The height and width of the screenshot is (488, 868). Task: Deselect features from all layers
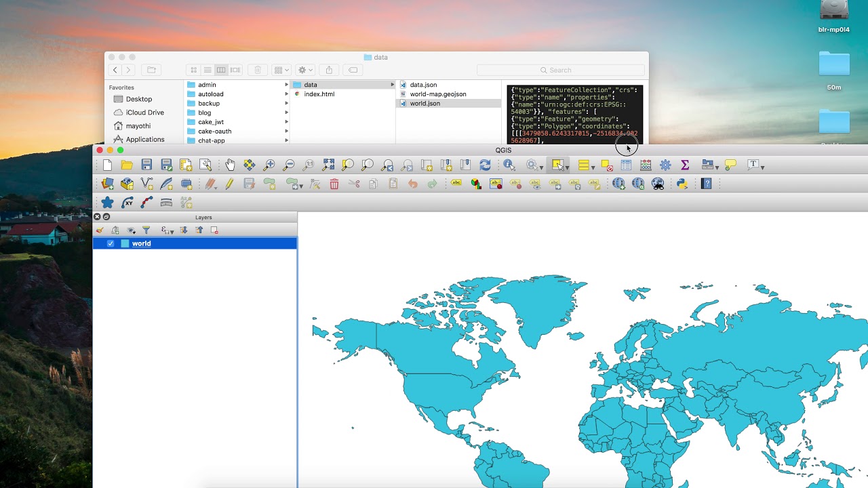(607, 165)
